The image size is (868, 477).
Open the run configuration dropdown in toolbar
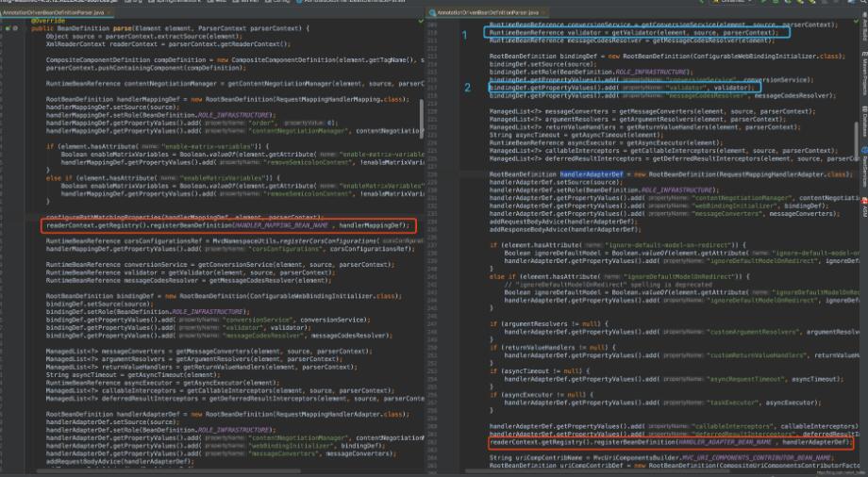pyautogui.click(x=731, y=3)
